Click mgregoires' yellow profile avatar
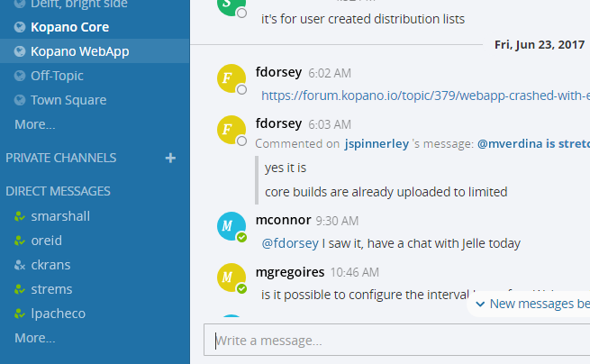The height and width of the screenshot is (364, 590). [x=231, y=278]
